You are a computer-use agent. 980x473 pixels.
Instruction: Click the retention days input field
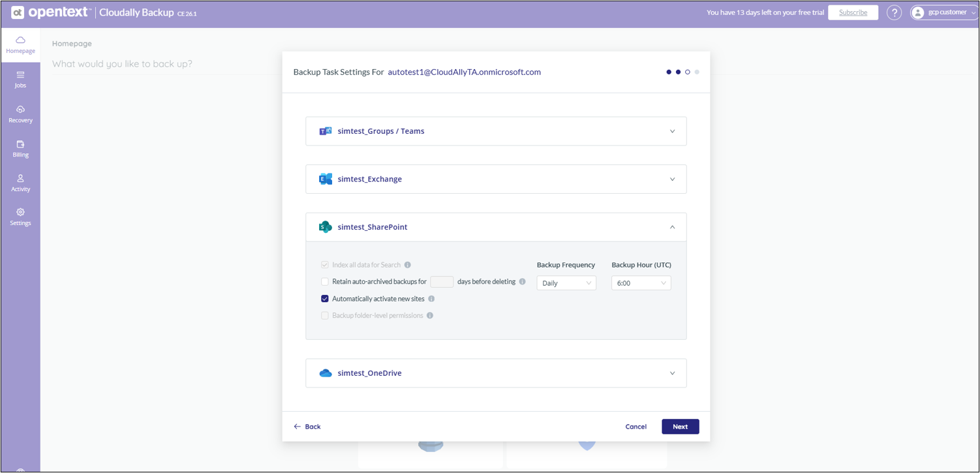pos(442,282)
